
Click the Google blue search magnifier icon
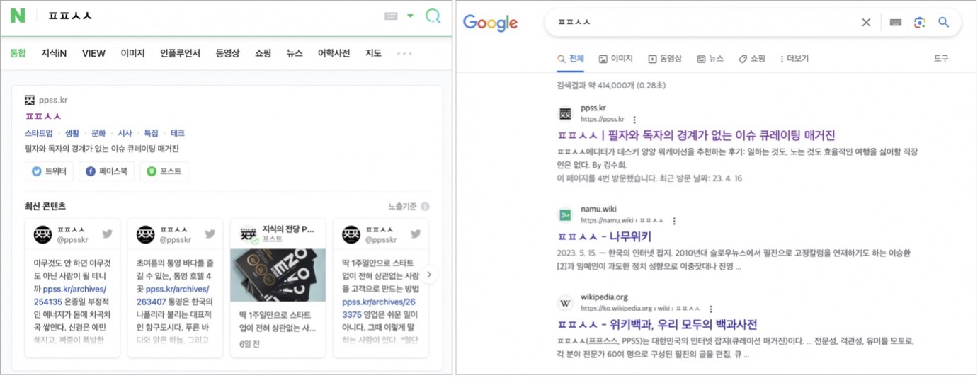(x=943, y=23)
